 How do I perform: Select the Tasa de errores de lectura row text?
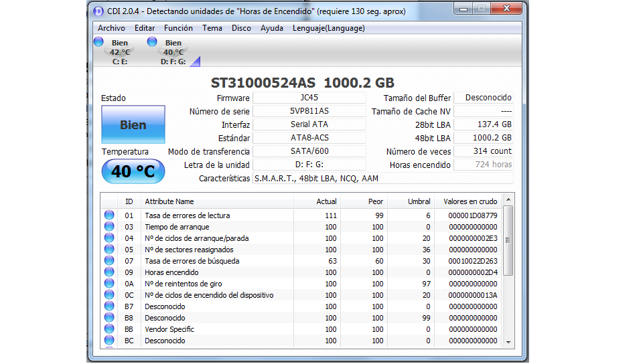(187, 215)
